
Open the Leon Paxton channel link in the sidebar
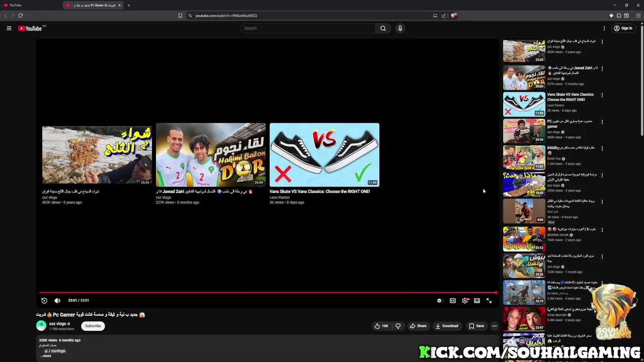coord(555,106)
